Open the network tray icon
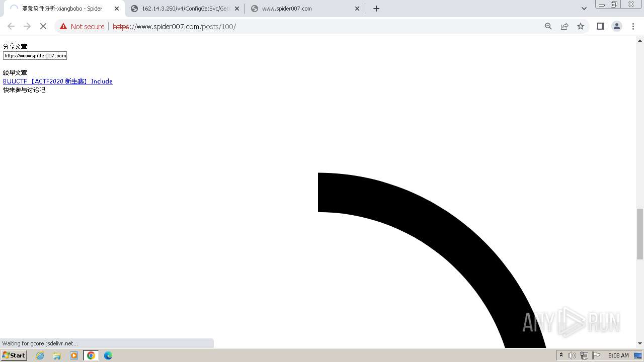 [584, 355]
